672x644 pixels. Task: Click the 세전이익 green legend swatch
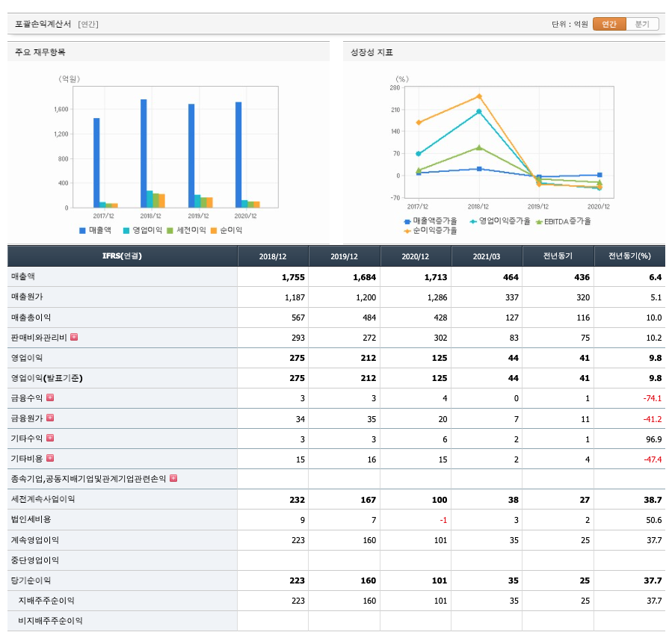coord(170,231)
